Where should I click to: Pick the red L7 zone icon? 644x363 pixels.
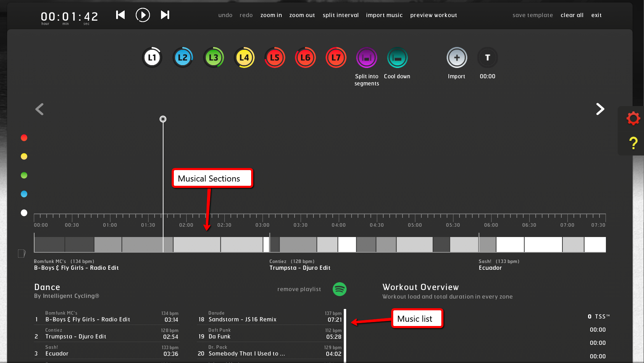336,58
